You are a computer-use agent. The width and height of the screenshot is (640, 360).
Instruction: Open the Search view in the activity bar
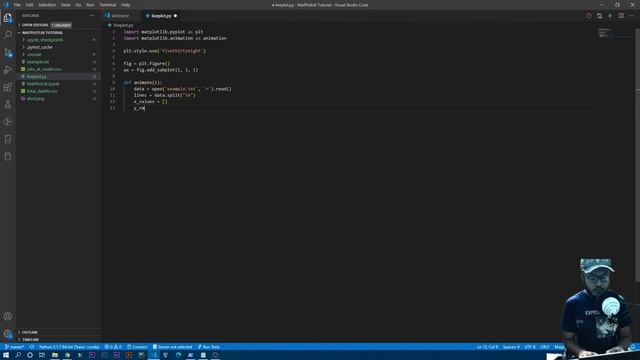(x=8, y=35)
